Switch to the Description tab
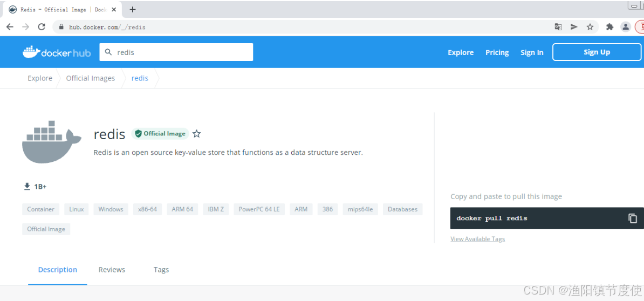Image resolution: width=644 pixels, height=301 pixels. pyautogui.click(x=58, y=270)
